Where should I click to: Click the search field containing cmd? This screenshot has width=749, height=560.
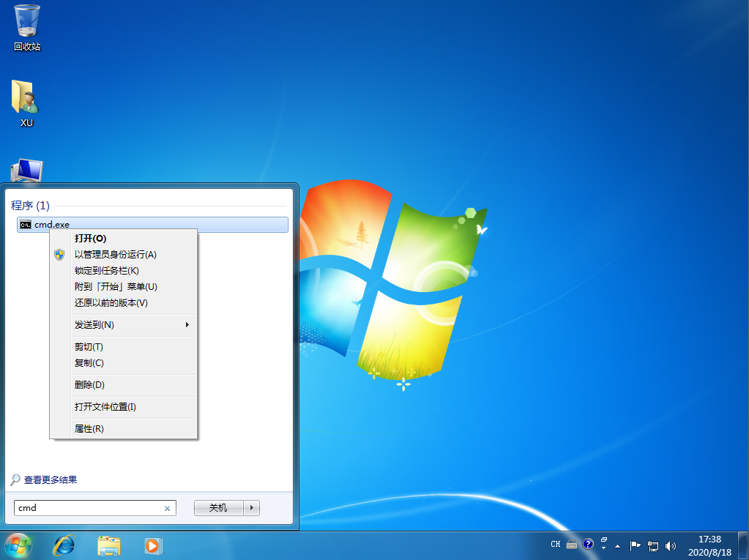coord(88,508)
